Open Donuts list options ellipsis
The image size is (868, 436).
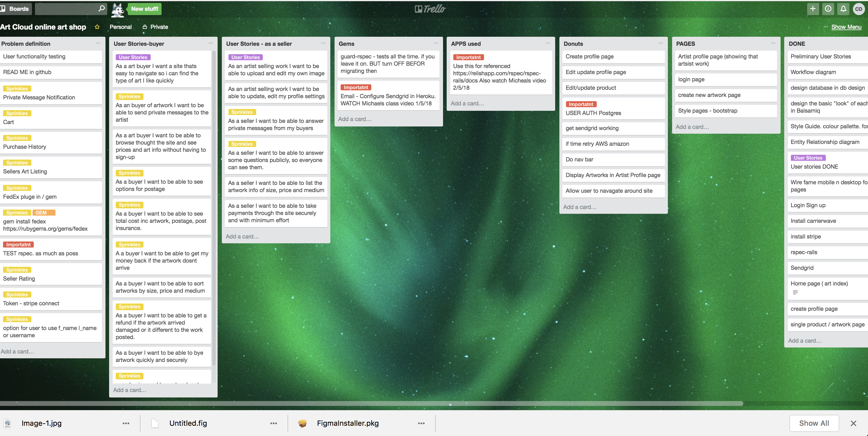tap(660, 43)
